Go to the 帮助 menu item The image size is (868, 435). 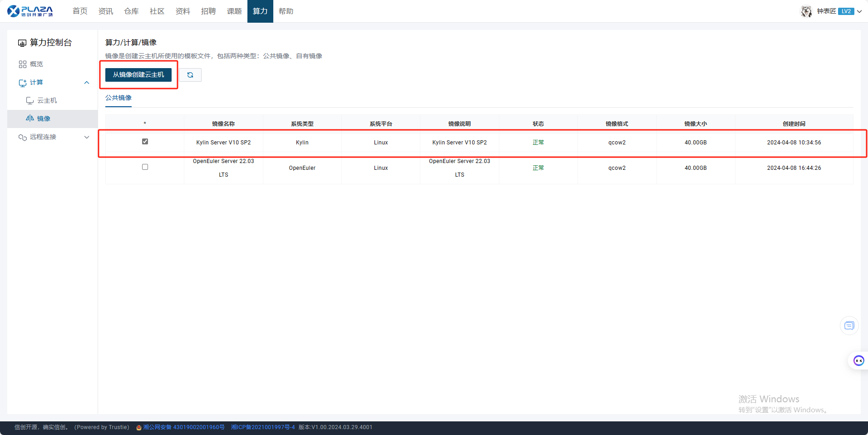pos(286,11)
